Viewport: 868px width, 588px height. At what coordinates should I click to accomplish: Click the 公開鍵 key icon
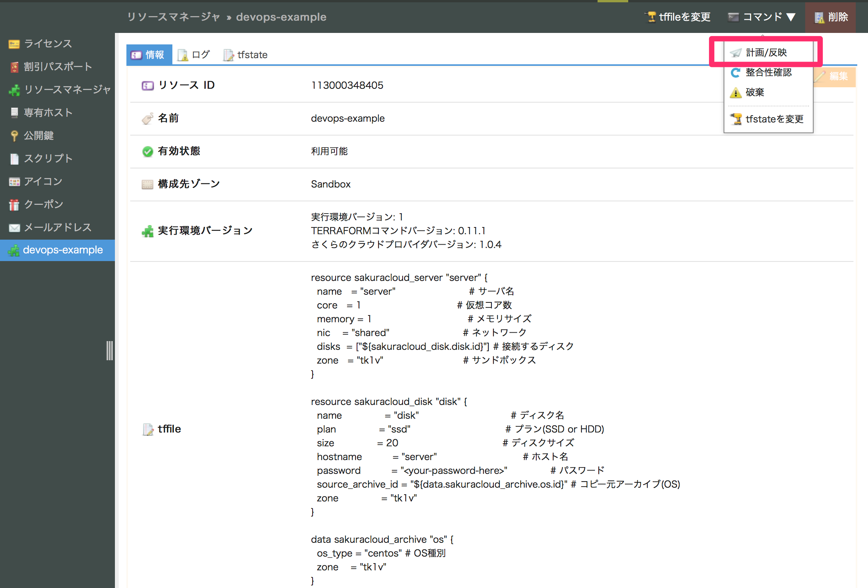(x=14, y=136)
